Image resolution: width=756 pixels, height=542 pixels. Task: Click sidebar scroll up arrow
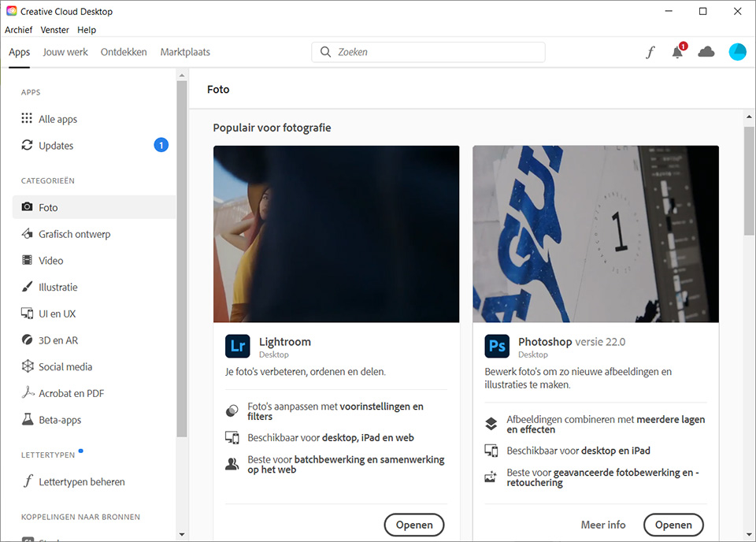pos(182,75)
